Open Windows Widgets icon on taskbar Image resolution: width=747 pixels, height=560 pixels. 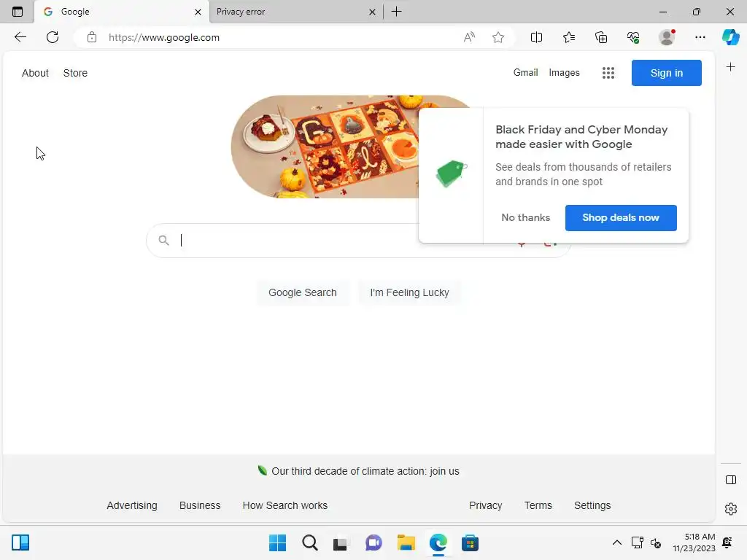20,542
